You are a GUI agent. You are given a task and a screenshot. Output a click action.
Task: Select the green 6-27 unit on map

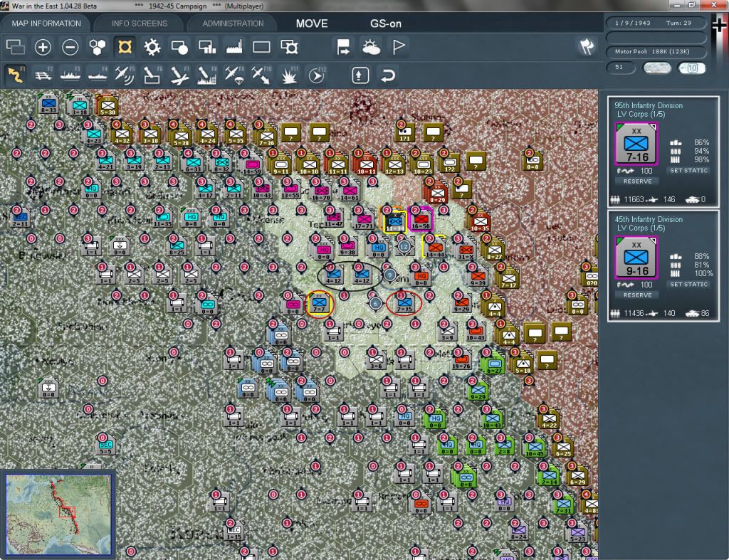[494, 365]
